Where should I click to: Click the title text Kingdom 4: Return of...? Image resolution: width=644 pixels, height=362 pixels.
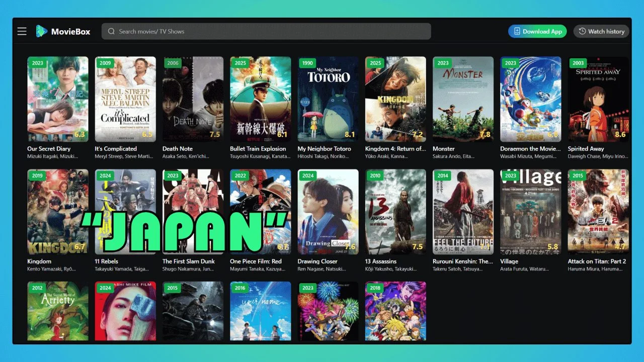point(395,149)
